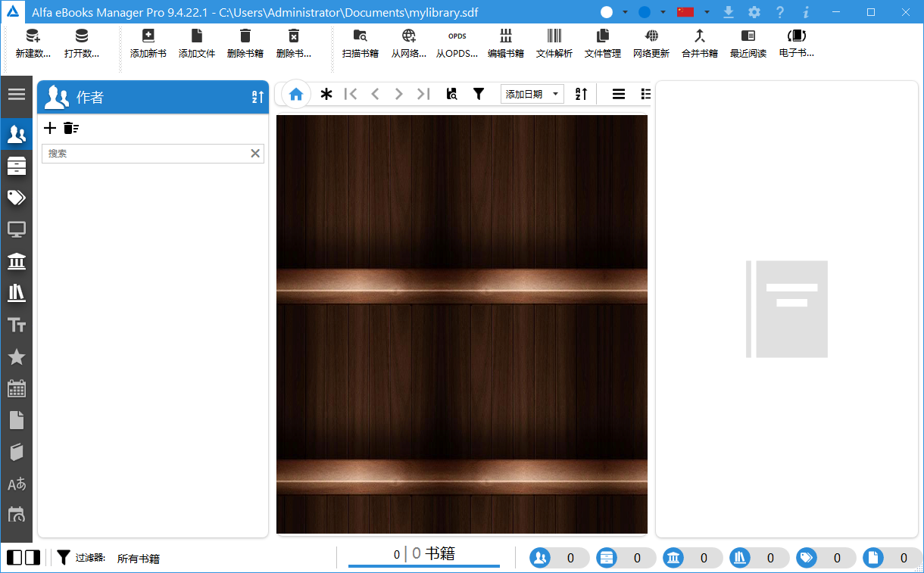Open the language flag dropdown arrow

tap(706, 12)
